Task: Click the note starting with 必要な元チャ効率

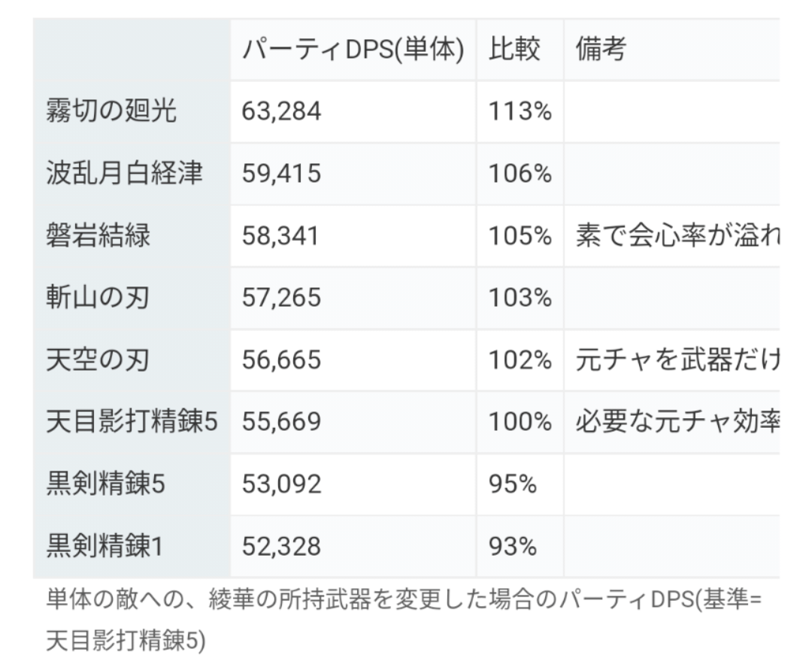Action: point(677,422)
